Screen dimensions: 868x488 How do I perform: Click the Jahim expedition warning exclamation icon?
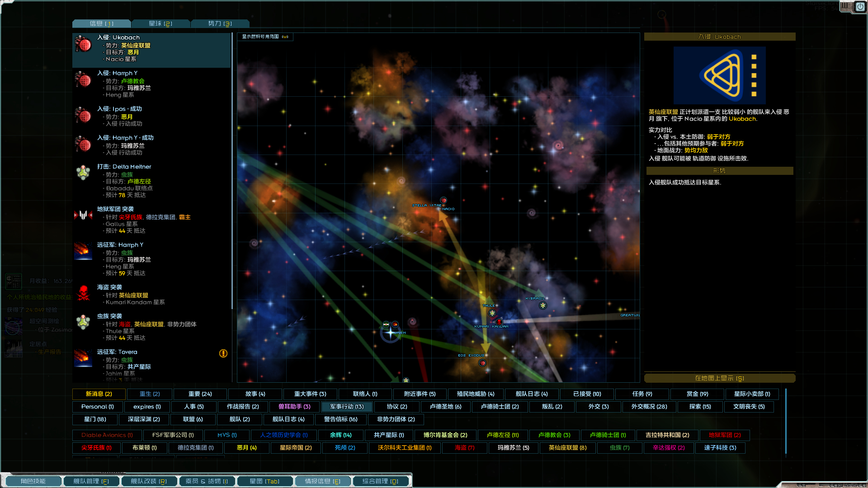223,353
